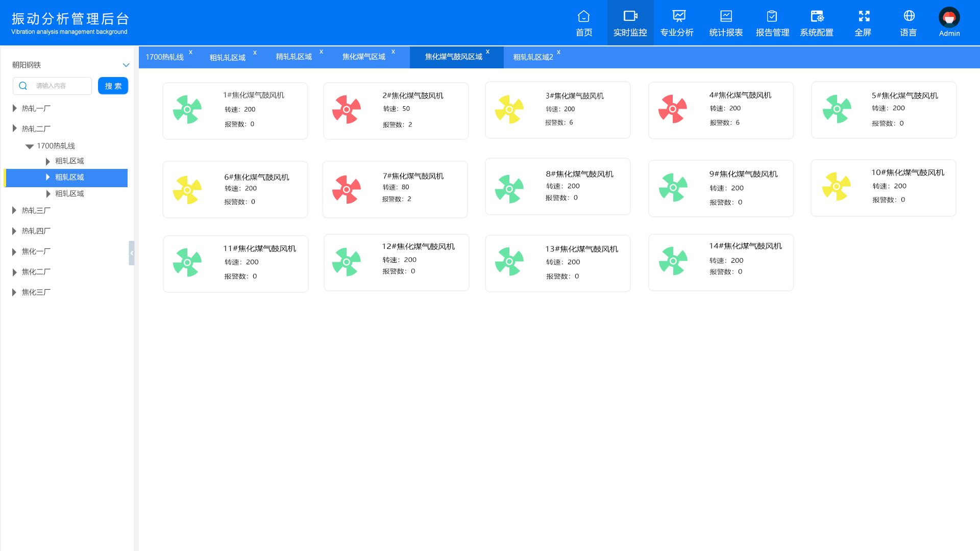Close the 1700热轧线 tab

(190, 52)
